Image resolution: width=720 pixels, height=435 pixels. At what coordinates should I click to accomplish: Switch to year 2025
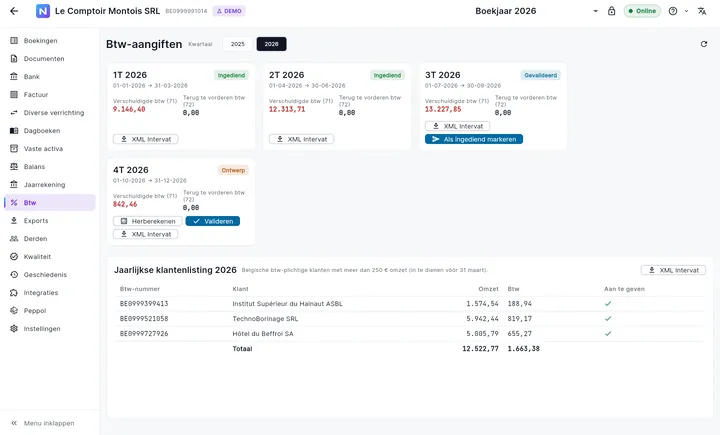[237, 44]
